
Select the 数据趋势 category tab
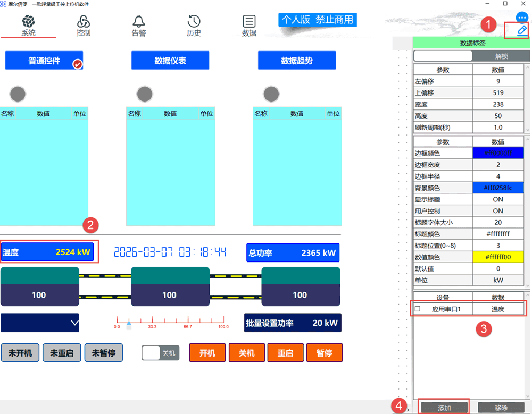pos(297,61)
